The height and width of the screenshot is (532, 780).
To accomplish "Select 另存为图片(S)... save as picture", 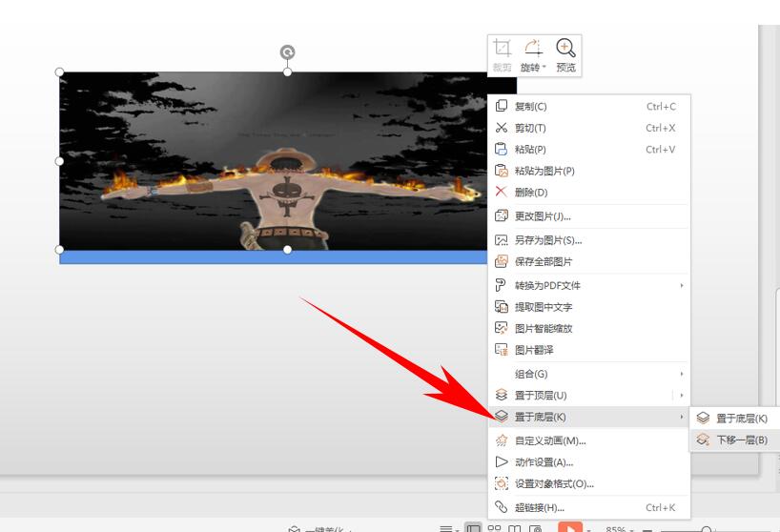I will point(588,240).
